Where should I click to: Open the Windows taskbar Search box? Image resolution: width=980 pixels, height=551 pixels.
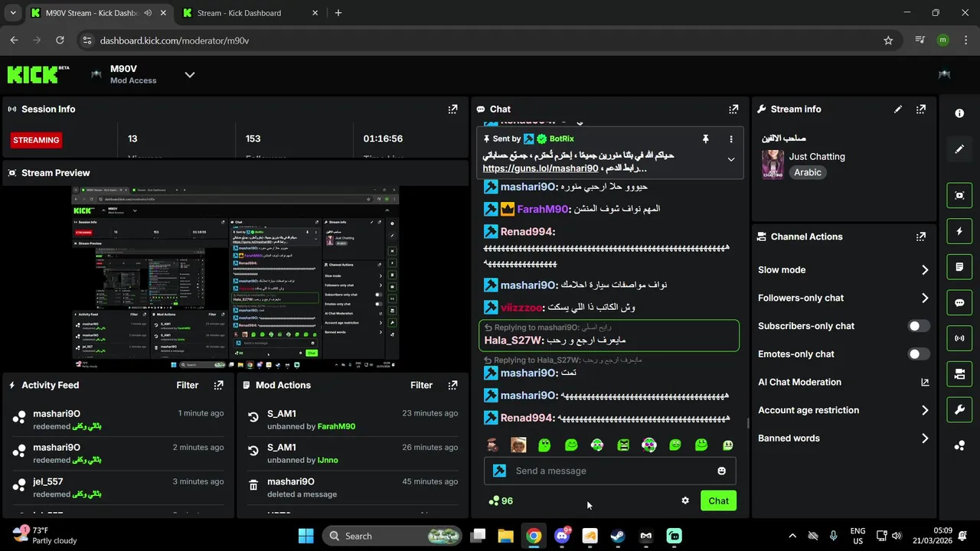[393, 536]
